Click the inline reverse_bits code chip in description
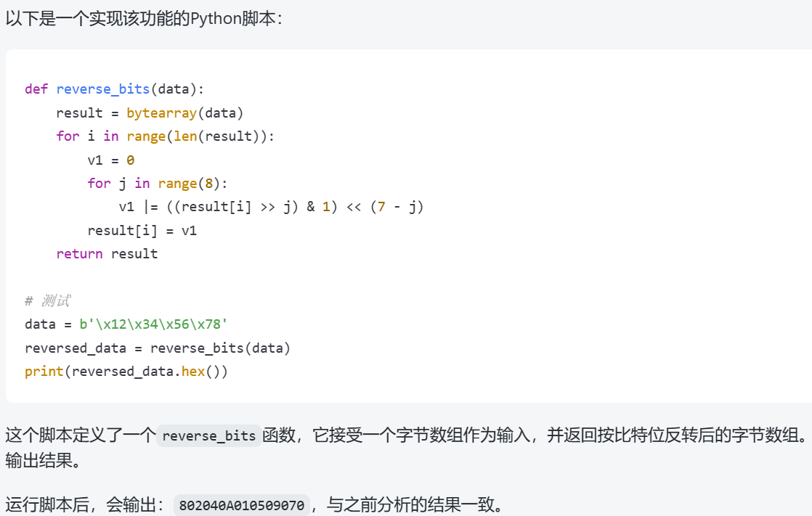 tap(208, 436)
